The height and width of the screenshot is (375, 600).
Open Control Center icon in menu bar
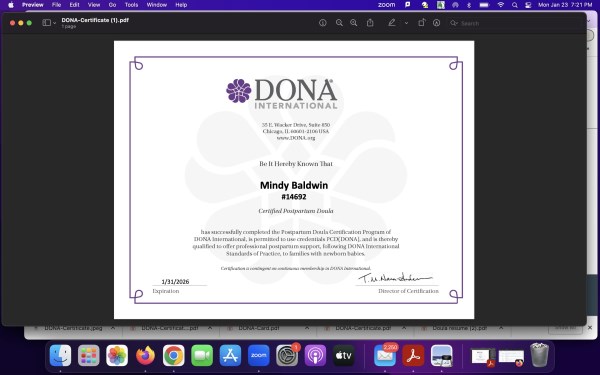(528, 5)
